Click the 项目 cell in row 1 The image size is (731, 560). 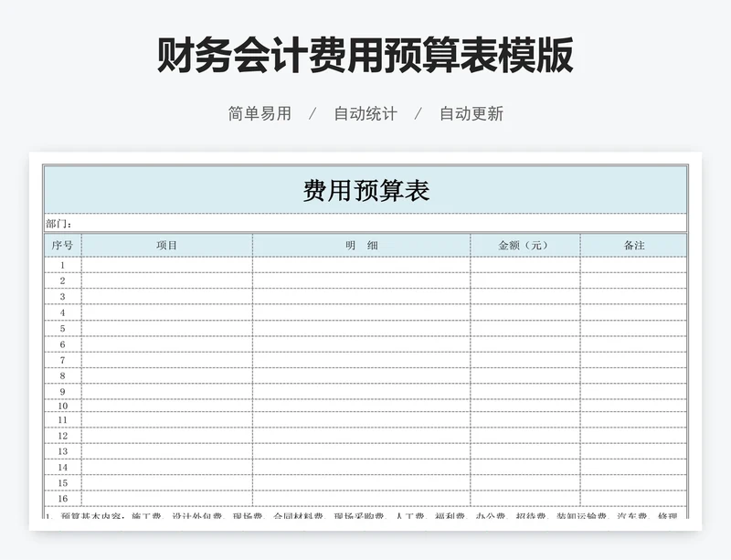coord(167,265)
